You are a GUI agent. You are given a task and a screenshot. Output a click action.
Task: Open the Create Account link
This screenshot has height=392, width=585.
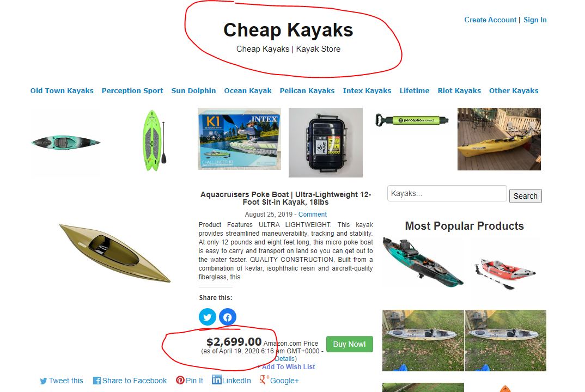[490, 20]
